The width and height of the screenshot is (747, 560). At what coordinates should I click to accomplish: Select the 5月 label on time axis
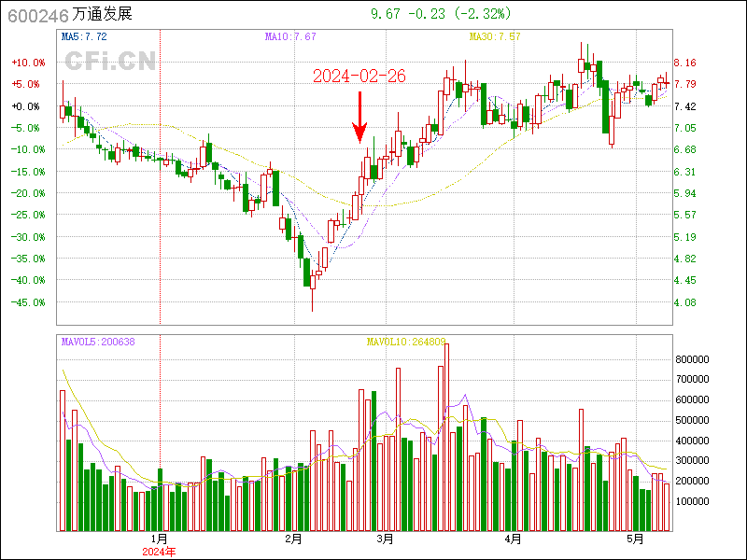pyautogui.click(x=635, y=539)
